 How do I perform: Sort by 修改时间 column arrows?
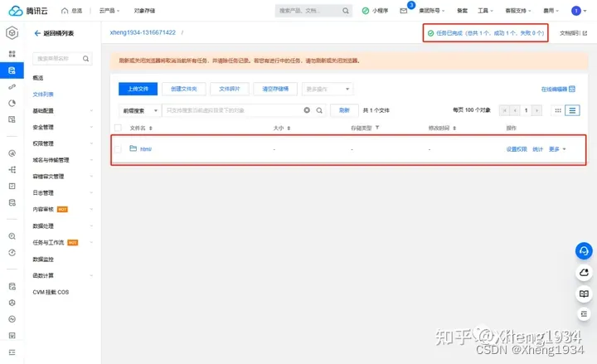[454, 129]
